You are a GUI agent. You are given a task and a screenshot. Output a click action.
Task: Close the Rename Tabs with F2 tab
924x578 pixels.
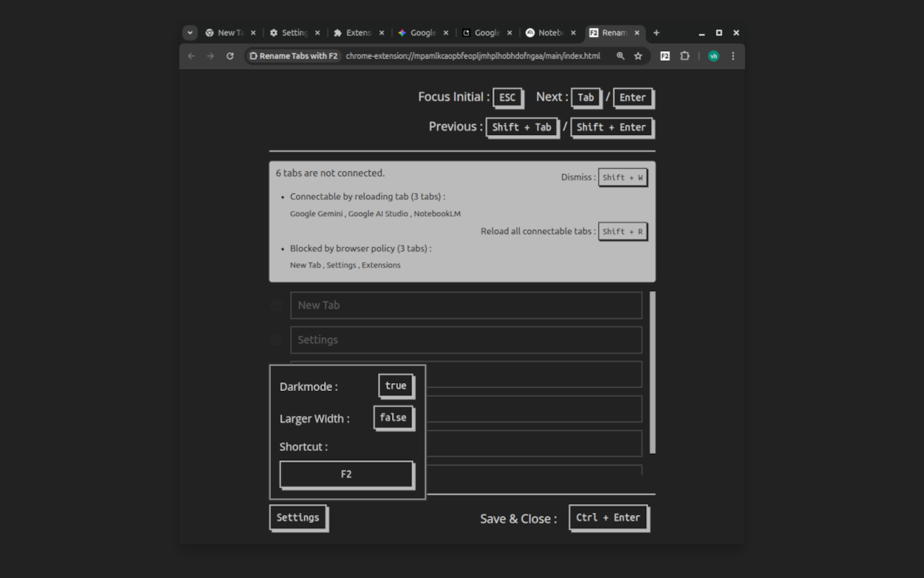click(637, 33)
